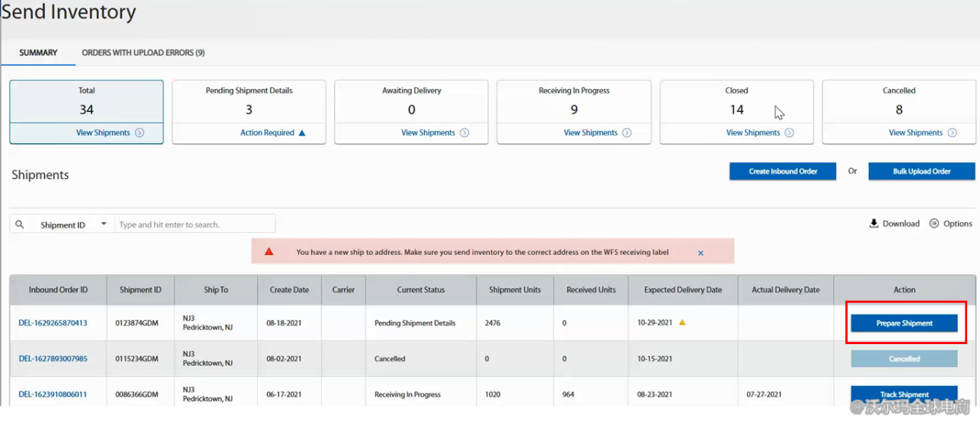
Task: Switch to Orders With Upload Errors tab
Action: pos(143,53)
